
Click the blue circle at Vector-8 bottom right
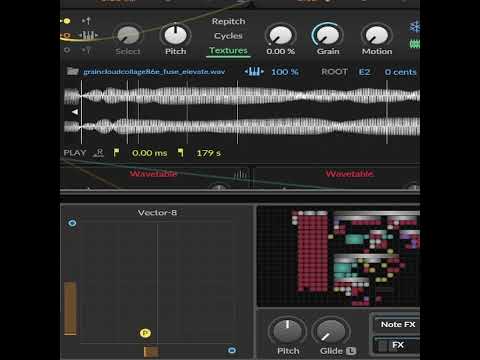[232, 350]
